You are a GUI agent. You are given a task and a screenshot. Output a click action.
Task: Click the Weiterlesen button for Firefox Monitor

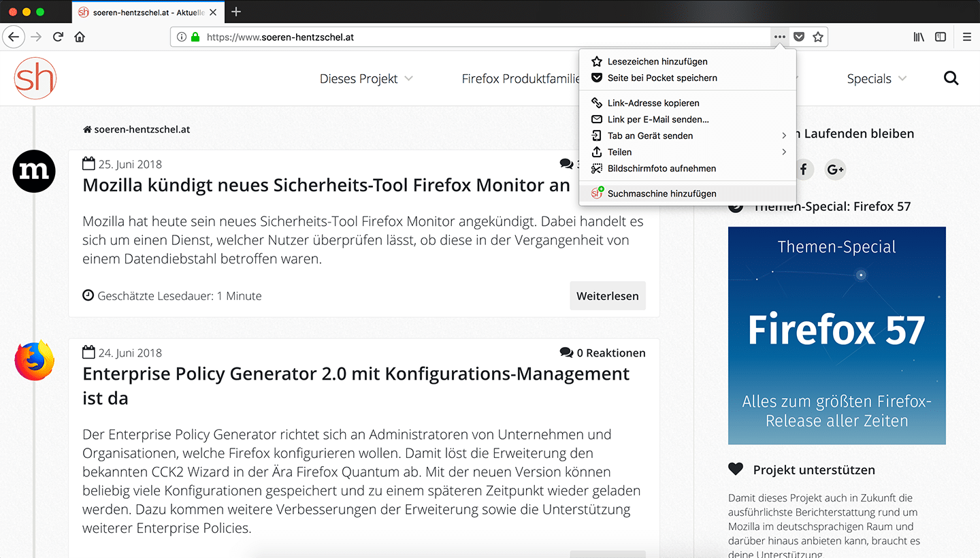607,296
